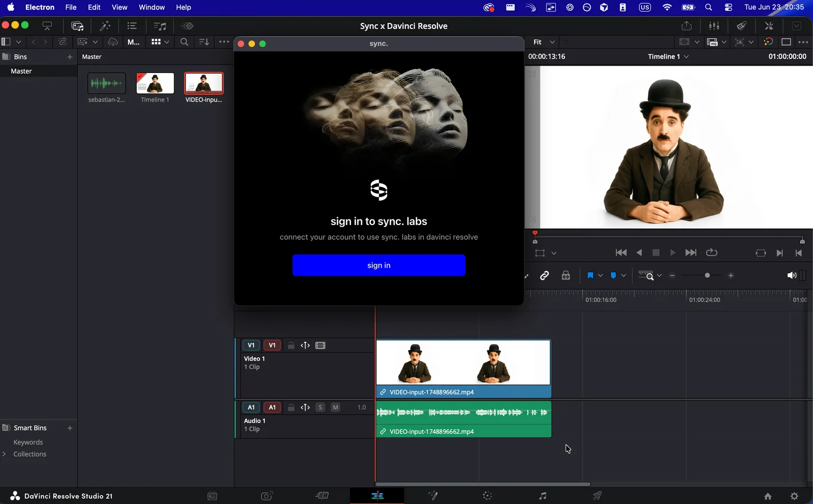
Task: Select the VIDEO-inpu... media pool thumbnail
Action: (204, 83)
